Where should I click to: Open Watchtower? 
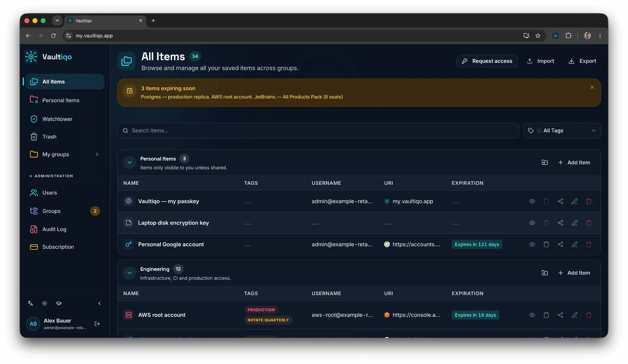(65, 119)
